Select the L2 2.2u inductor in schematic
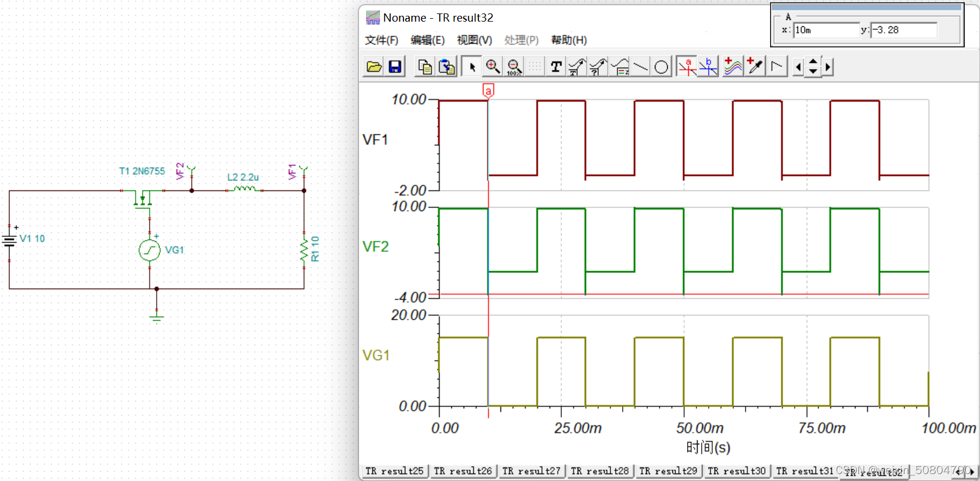 (244, 188)
